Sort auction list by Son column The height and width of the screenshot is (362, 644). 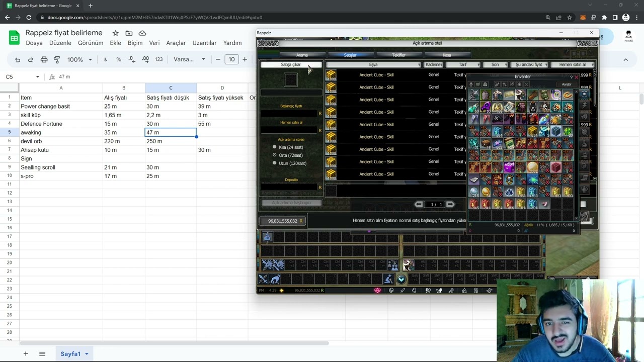click(x=495, y=64)
